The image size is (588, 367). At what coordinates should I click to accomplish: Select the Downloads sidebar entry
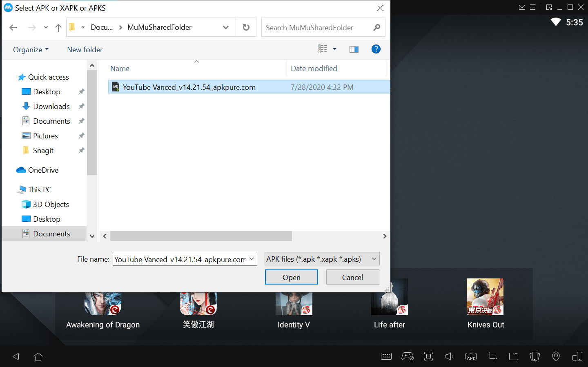(x=51, y=106)
